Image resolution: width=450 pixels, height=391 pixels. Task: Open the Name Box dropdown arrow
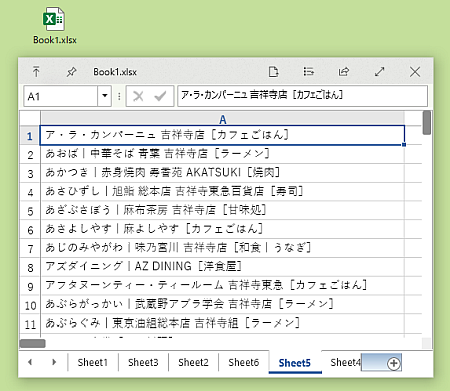click(x=105, y=96)
